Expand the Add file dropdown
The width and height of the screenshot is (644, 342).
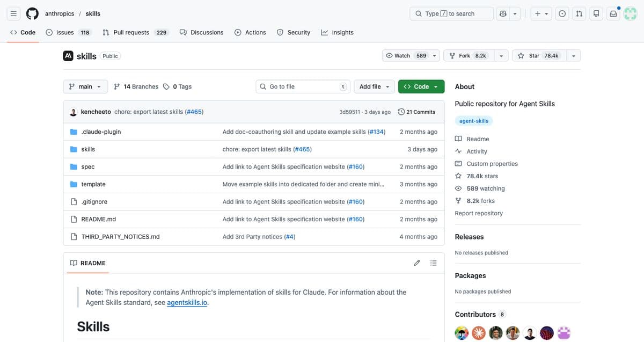(374, 86)
